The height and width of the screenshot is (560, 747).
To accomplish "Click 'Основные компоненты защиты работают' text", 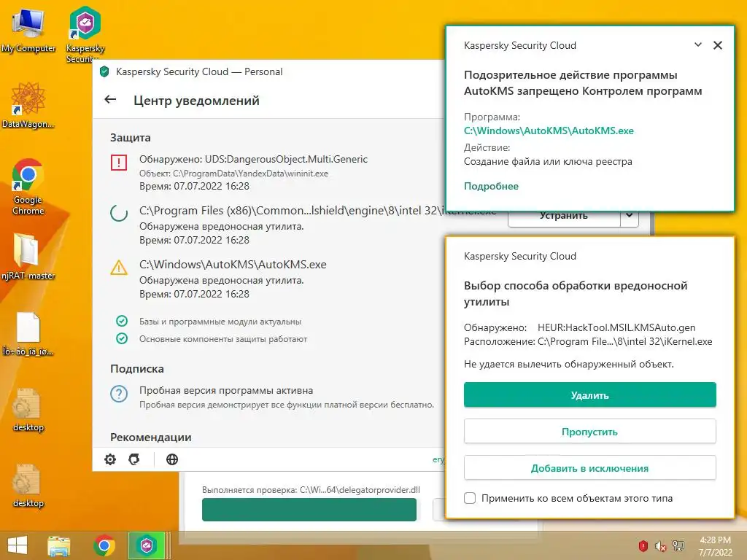I will [223, 339].
